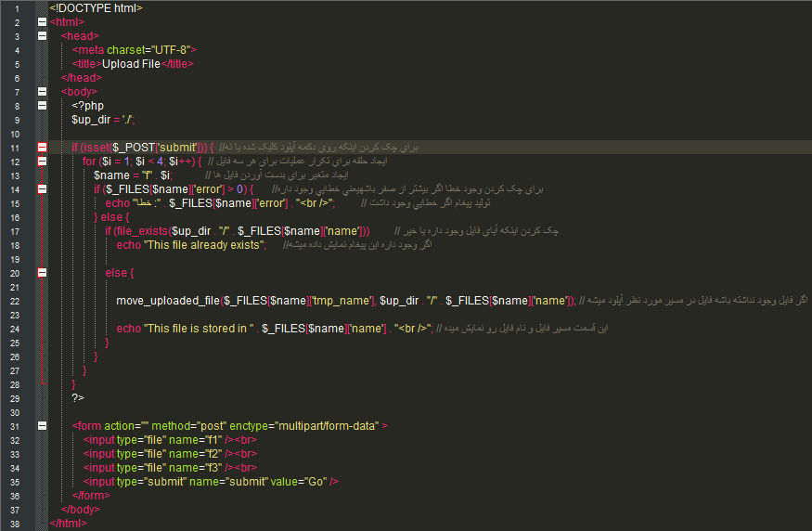
Task: Collapse the else block fold on line 20
Action: 42,273
